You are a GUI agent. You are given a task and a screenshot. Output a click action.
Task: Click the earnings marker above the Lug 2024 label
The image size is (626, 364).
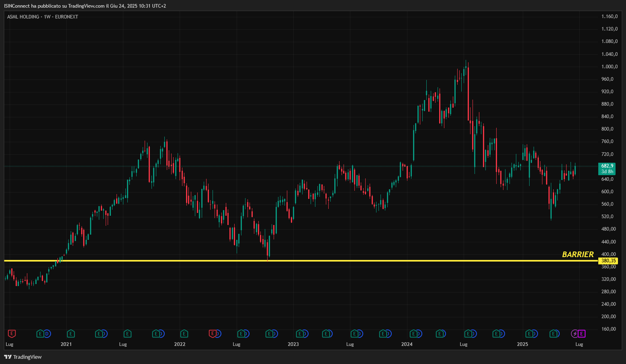point(468,333)
